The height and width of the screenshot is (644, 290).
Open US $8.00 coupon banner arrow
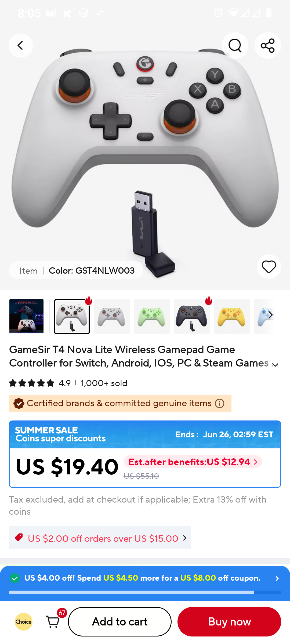[x=277, y=578]
